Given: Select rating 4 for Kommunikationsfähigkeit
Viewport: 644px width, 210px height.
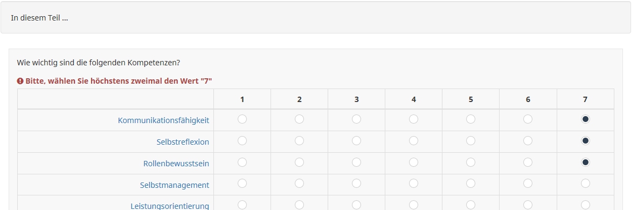Looking at the screenshot, I should coord(413,119).
